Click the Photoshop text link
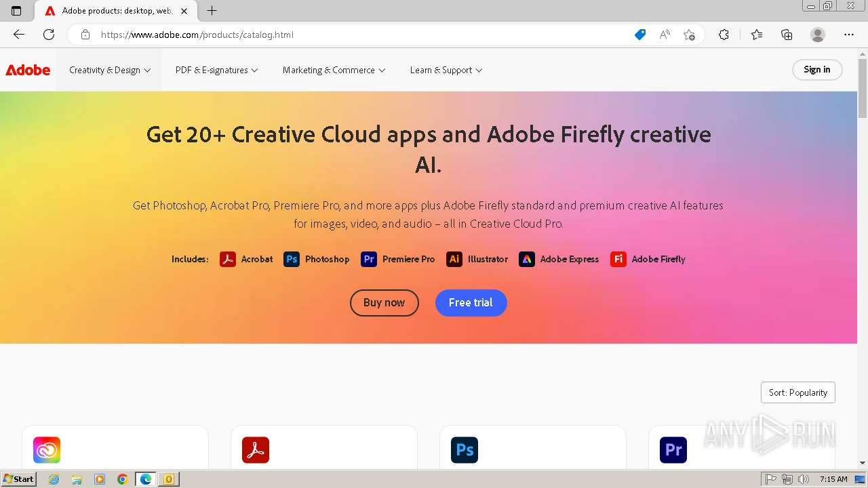 coord(328,259)
